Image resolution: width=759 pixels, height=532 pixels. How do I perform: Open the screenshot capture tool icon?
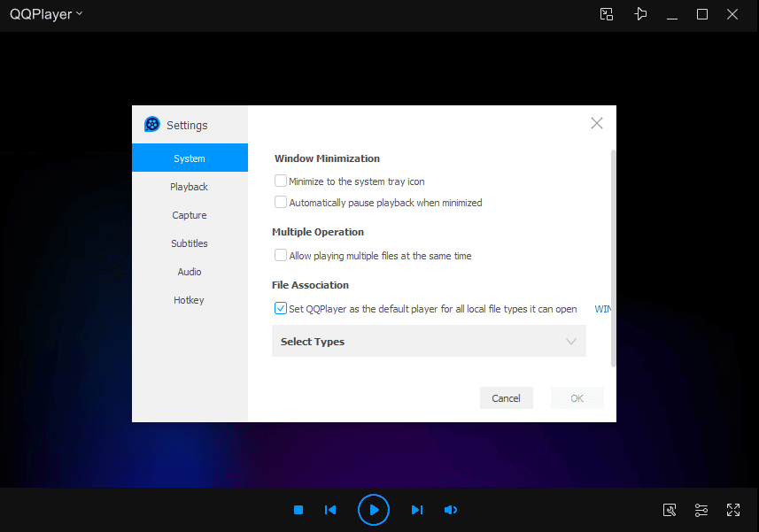(x=670, y=510)
